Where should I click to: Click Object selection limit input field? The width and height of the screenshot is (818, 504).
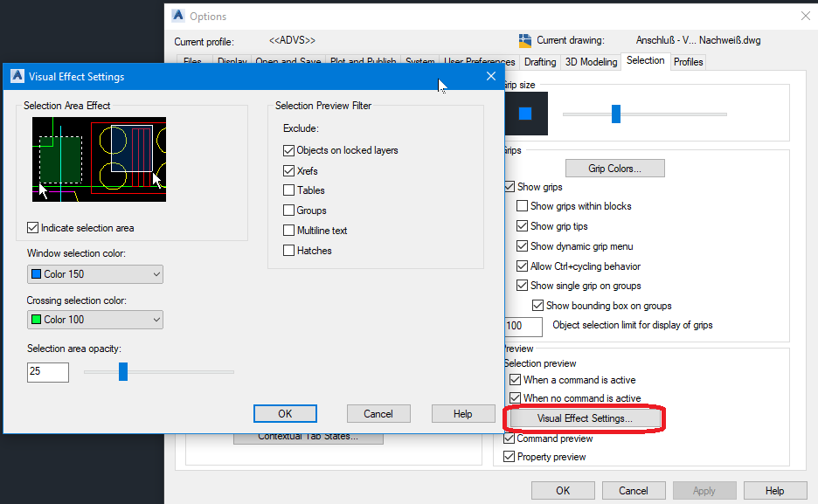coord(523,327)
